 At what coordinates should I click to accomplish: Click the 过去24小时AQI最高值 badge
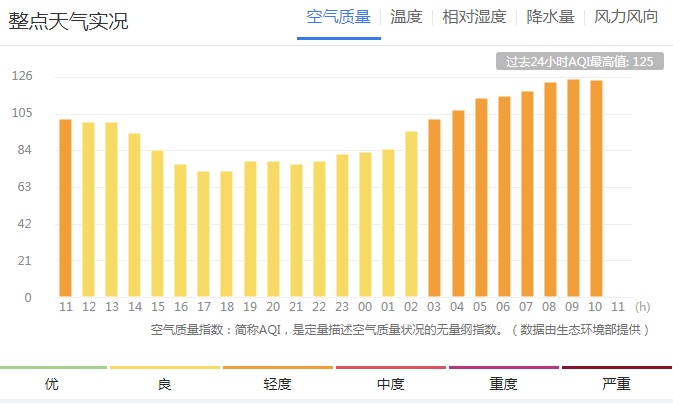point(579,62)
